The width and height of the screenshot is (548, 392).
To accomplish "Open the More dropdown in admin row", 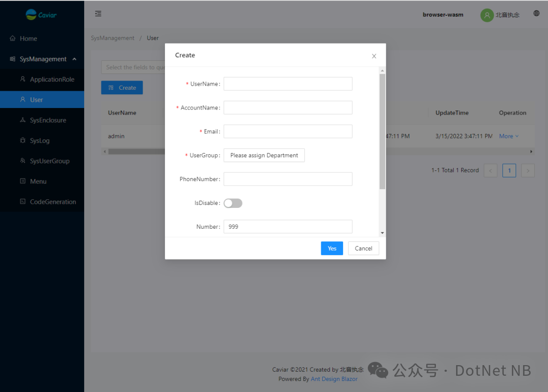I will 509,136.
